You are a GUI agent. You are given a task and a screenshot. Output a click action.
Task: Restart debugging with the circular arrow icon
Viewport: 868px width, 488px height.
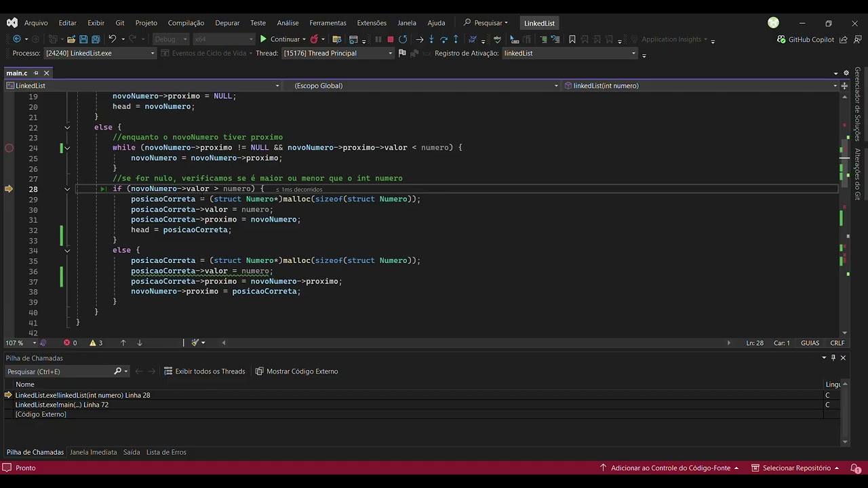(x=403, y=39)
